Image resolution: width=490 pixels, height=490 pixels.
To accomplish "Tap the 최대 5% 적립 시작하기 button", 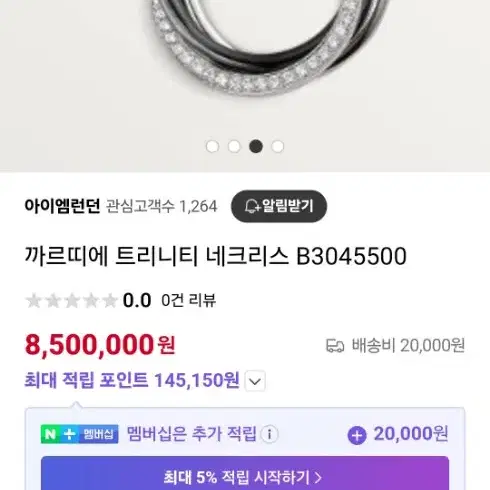I will (x=245, y=473).
